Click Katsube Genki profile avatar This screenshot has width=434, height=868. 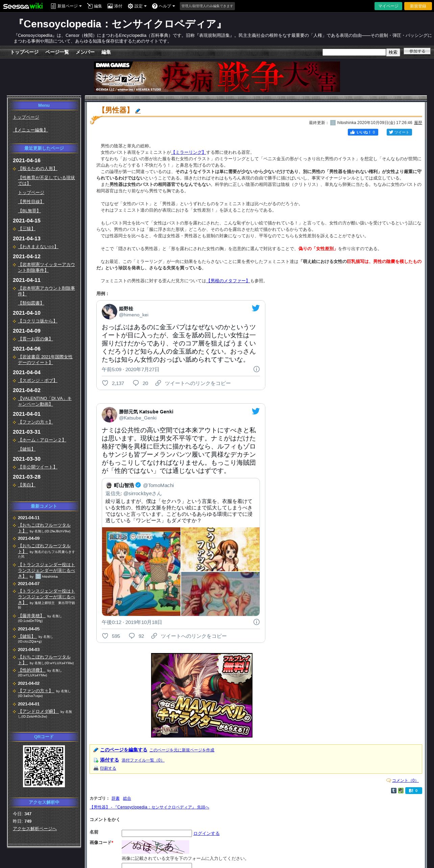[x=109, y=415]
